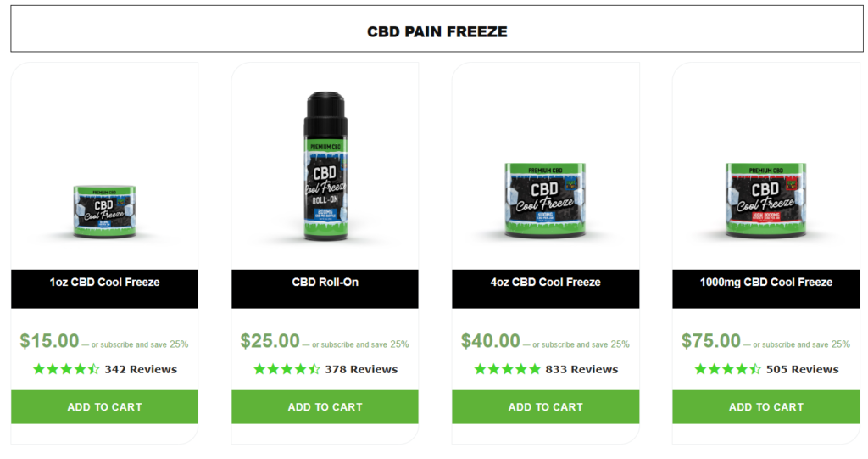
Task: Open the 4oz CBD Cool Freeze title link
Action: 545,283
